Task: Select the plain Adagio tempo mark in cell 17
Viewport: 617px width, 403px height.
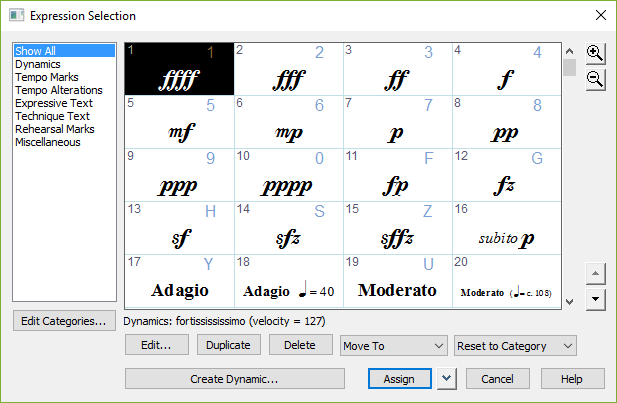Action: 179,281
